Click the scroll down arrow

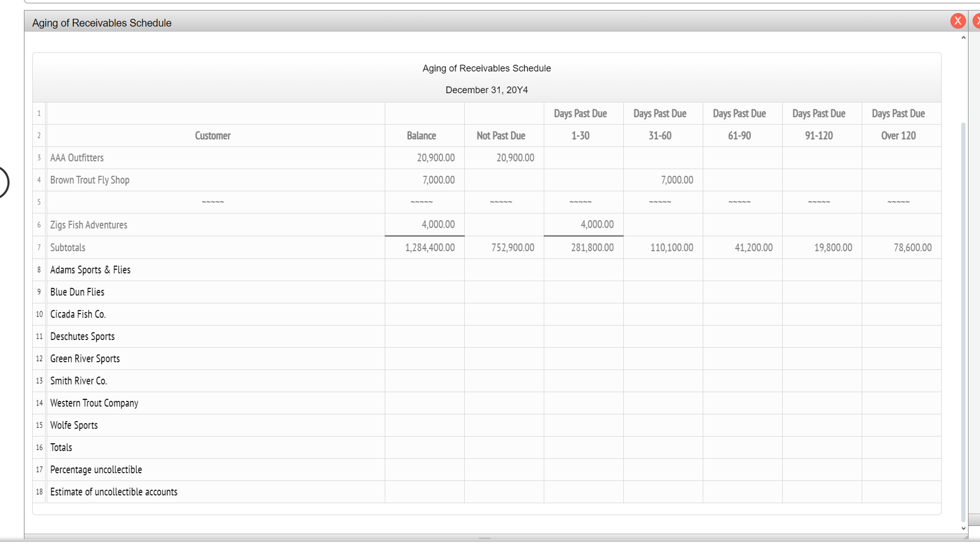click(x=963, y=528)
